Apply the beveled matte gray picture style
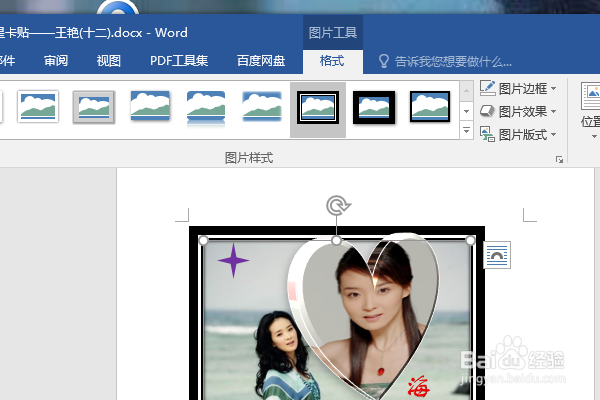 94,107
